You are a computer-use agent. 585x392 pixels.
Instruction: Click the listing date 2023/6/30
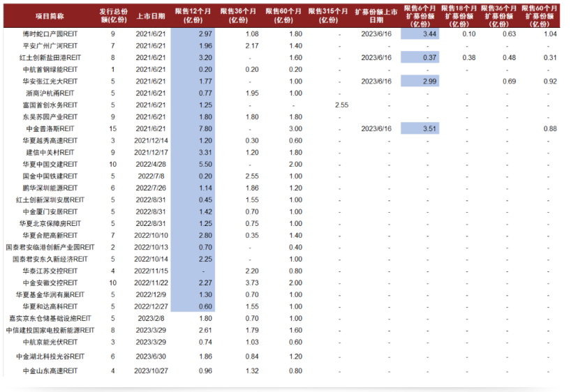pyautogui.click(x=151, y=356)
